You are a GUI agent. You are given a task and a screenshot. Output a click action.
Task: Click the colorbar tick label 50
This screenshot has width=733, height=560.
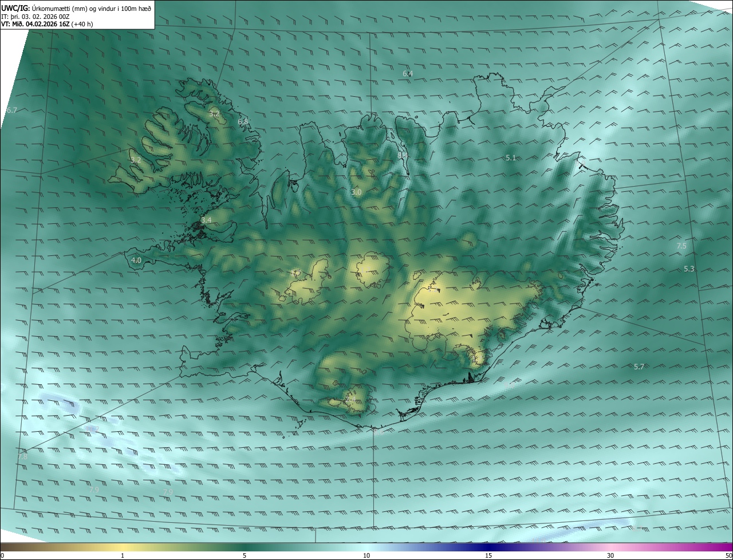pyautogui.click(x=728, y=555)
